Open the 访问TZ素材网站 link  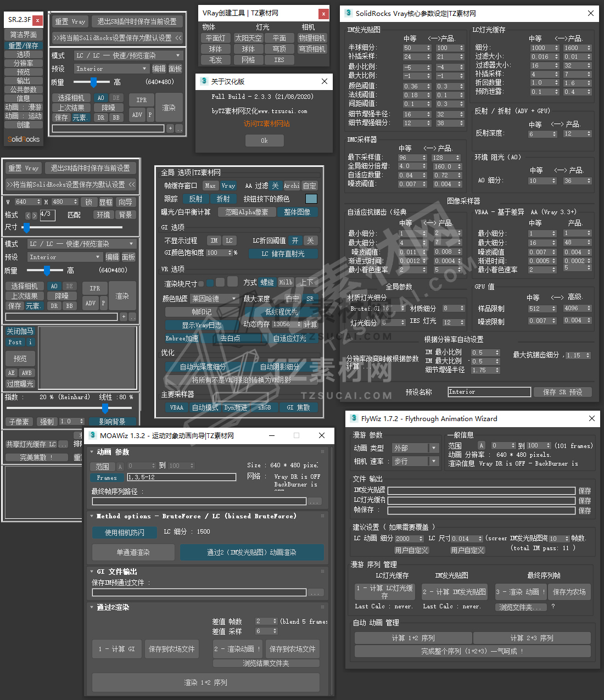267,124
